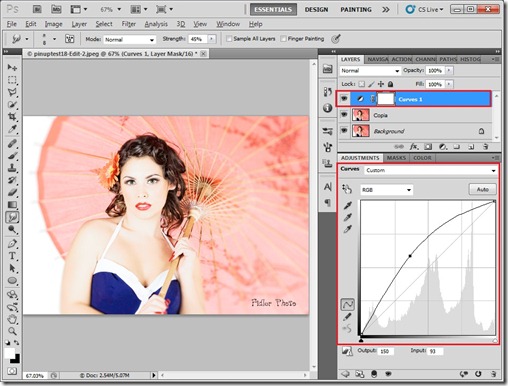The image size is (508, 386).
Task: Open the layer blend mode dropdown
Action: [x=370, y=71]
